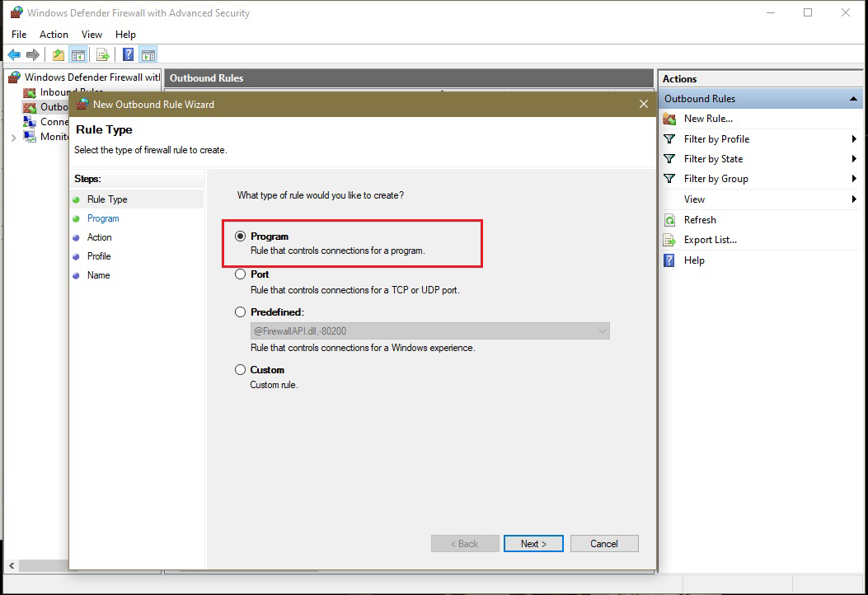Click the Connection Security Rules tree icon

pyautogui.click(x=30, y=122)
